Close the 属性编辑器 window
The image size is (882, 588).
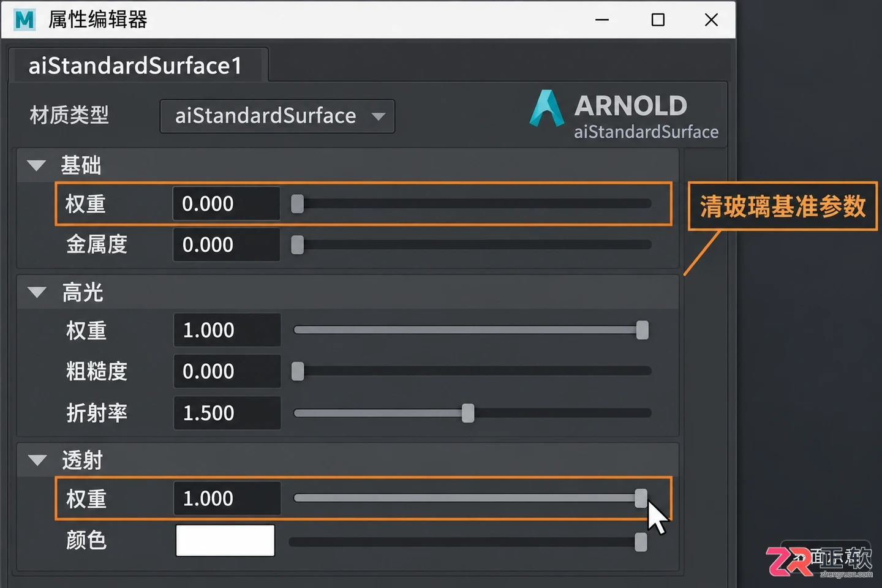(x=711, y=20)
